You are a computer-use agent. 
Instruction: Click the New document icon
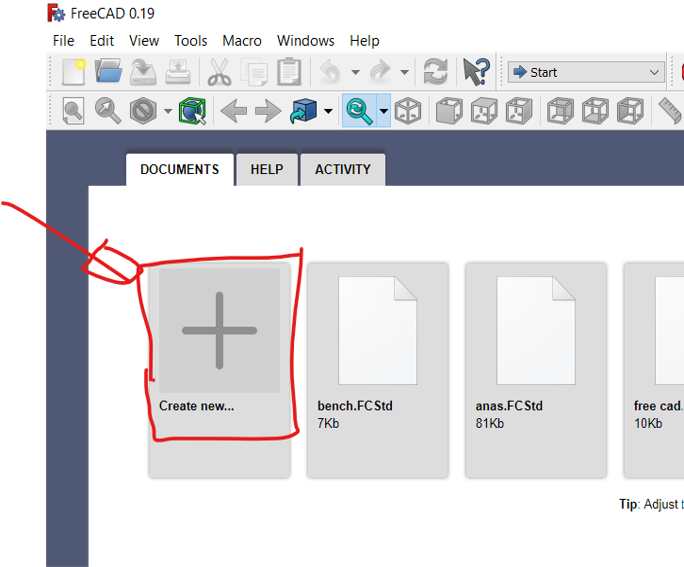(x=73, y=72)
